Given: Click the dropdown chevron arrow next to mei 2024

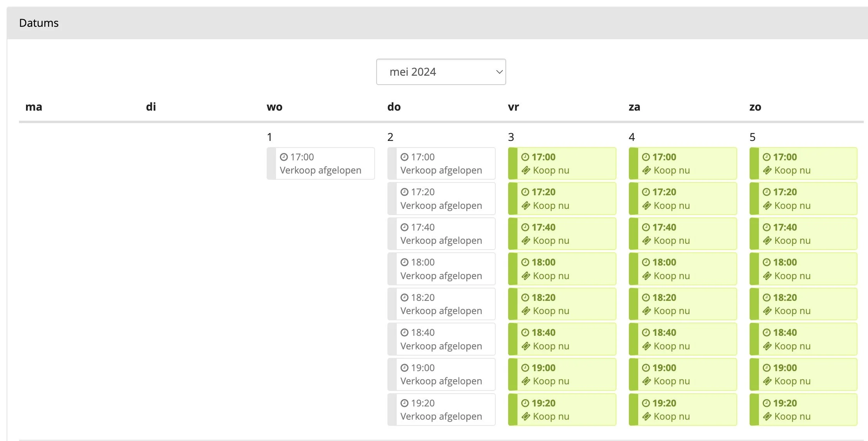Looking at the screenshot, I should tap(499, 72).
